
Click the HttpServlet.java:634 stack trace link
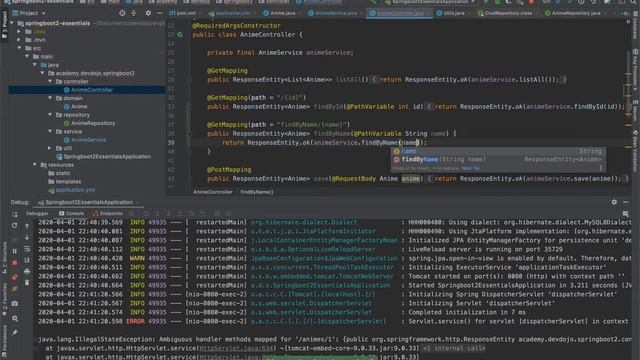[236, 349]
